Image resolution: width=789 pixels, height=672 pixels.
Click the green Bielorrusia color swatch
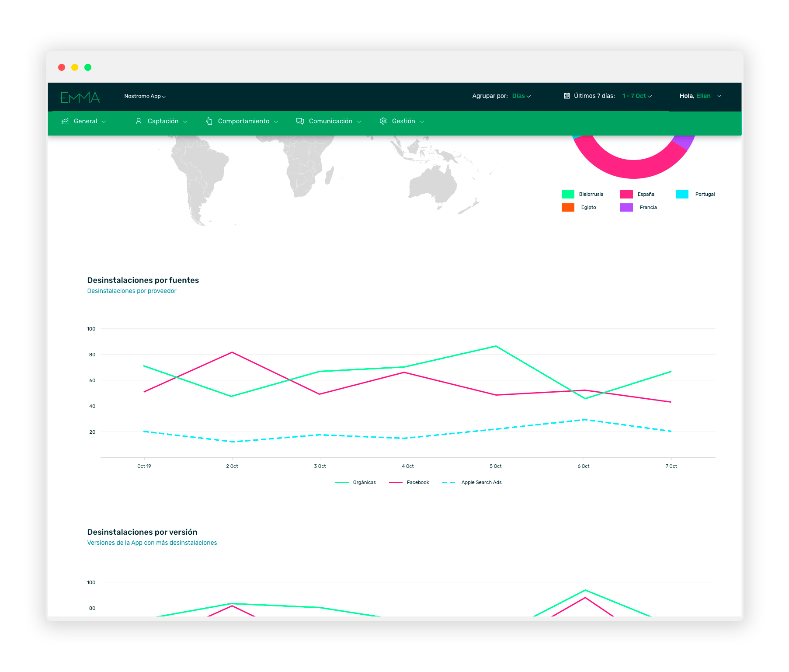point(568,194)
